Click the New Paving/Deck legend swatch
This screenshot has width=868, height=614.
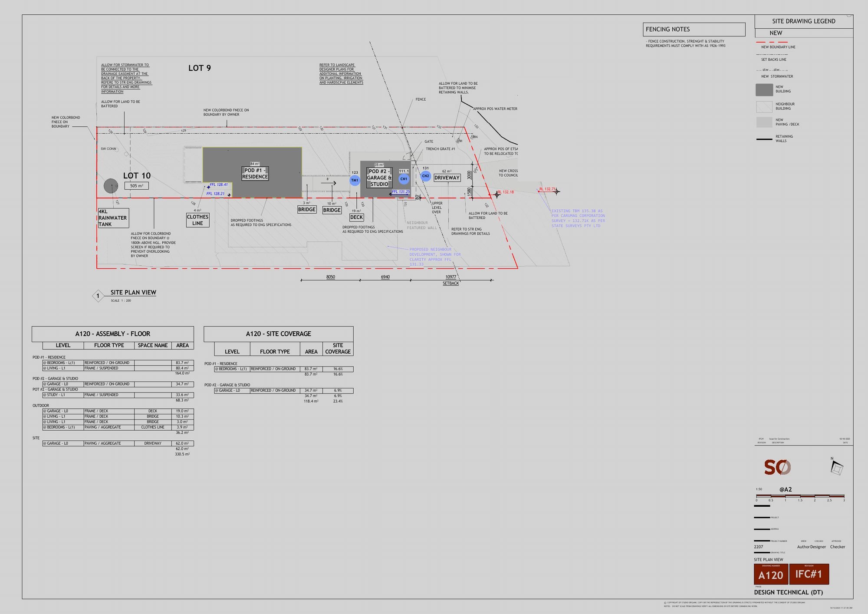click(x=764, y=122)
